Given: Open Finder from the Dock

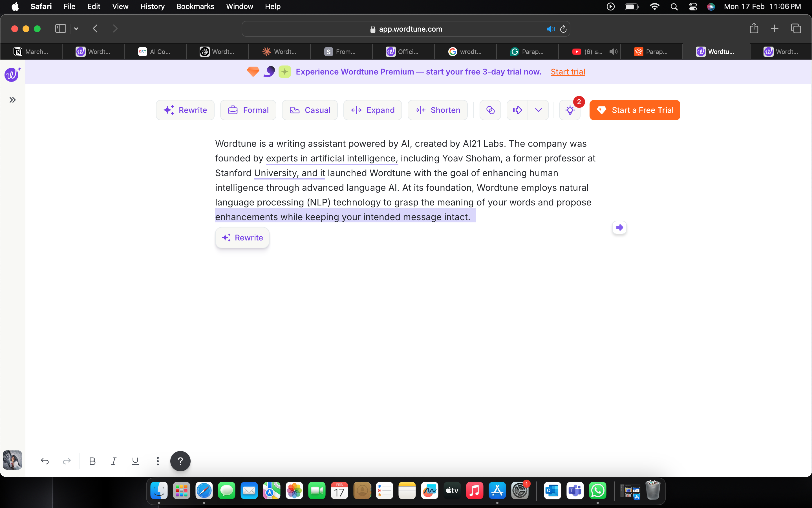Looking at the screenshot, I should [159, 491].
